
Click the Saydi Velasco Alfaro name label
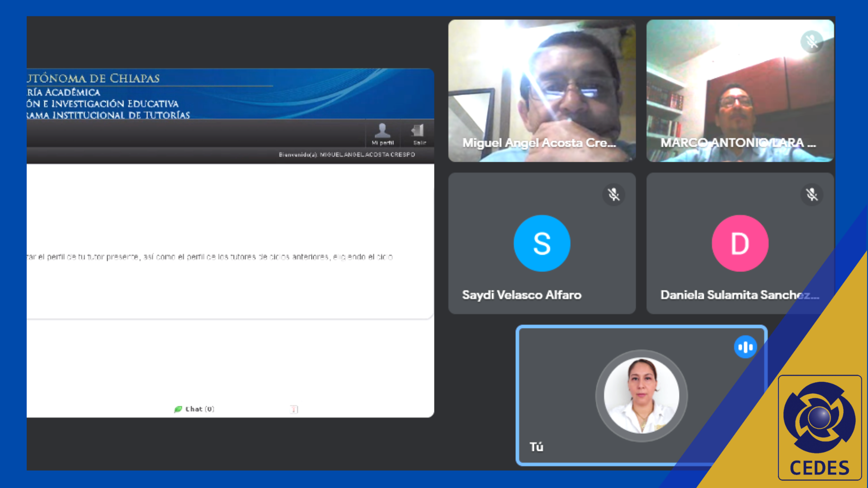coord(522,295)
